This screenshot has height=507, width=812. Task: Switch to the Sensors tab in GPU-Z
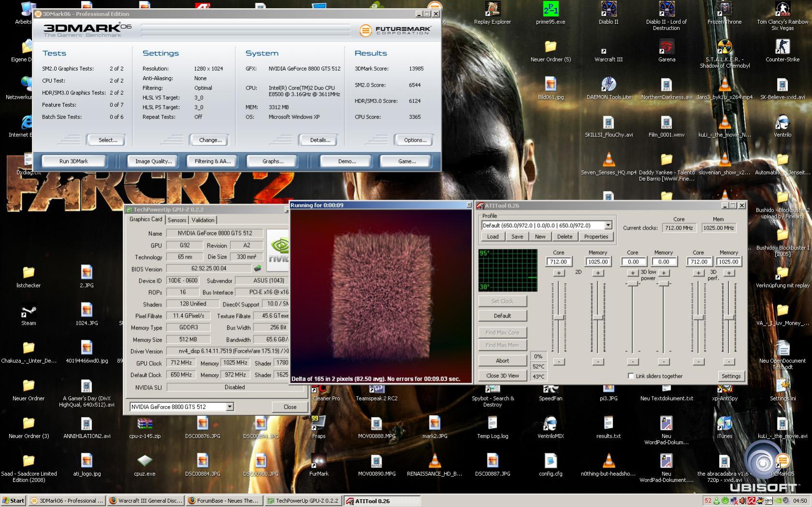[x=177, y=220]
